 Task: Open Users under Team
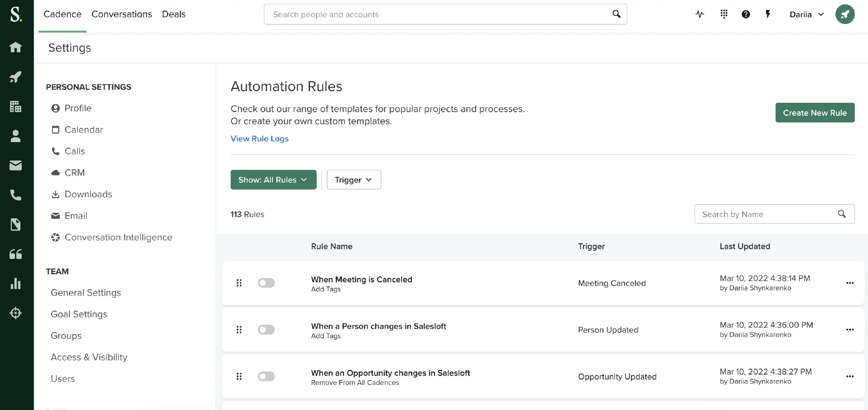click(x=63, y=379)
